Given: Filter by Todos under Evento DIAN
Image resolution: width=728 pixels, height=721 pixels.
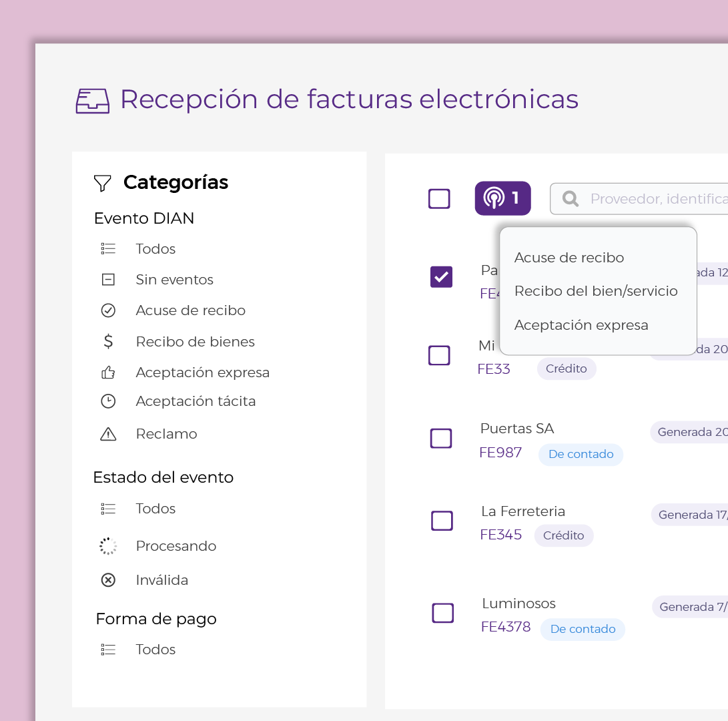Looking at the screenshot, I should click(155, 249).
